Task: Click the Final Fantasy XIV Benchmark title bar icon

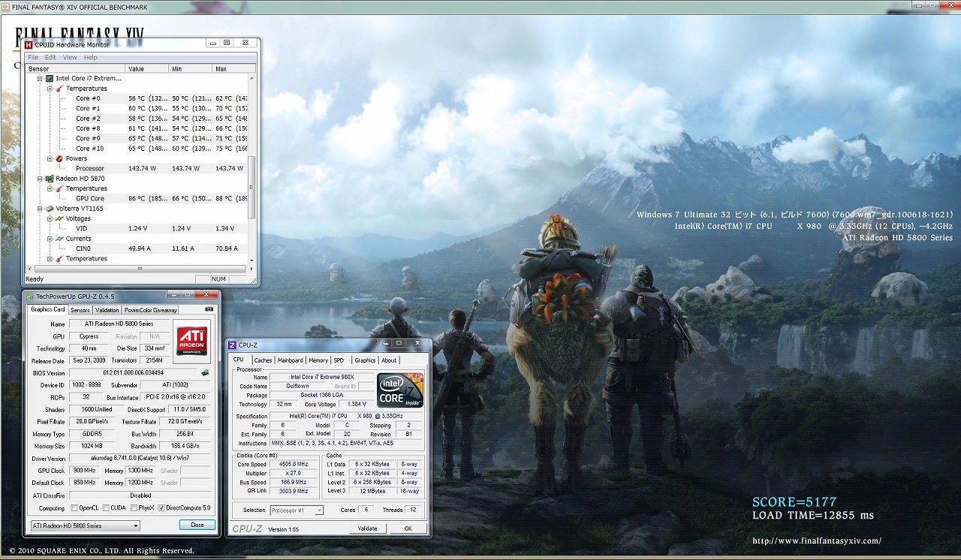Action: [6, 7]
